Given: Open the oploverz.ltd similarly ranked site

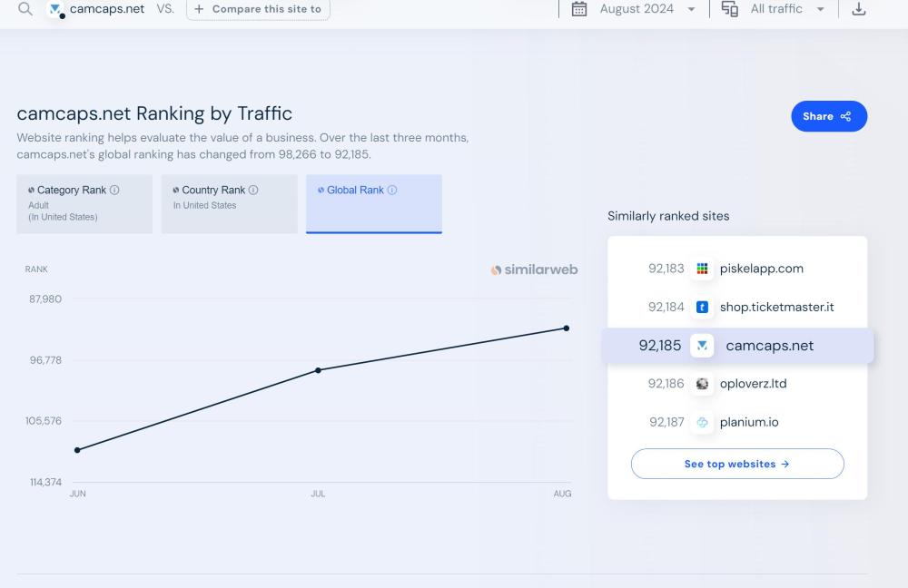Looking at the screenshot, I should (x=753, y=384).
